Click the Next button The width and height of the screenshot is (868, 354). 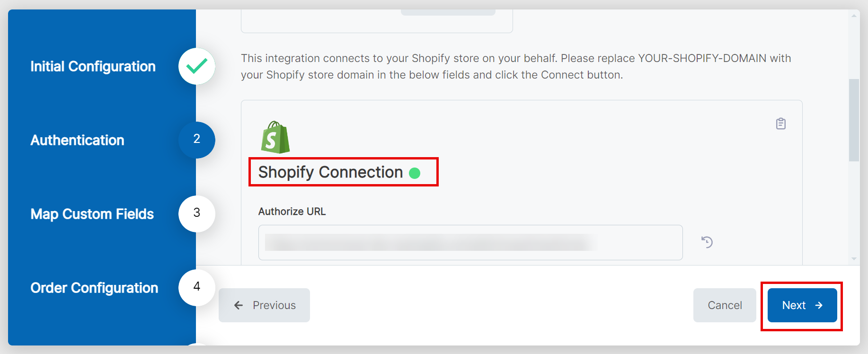[802, 305]
